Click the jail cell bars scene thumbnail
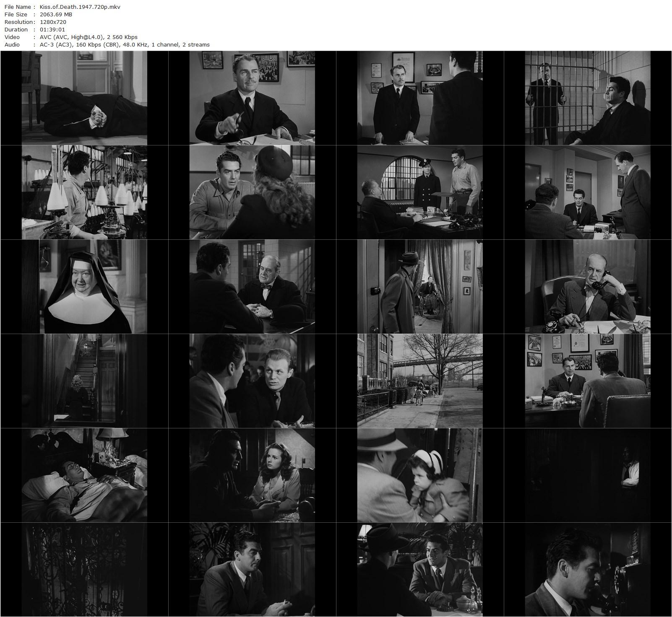672x617 pixels. point(587,97)
